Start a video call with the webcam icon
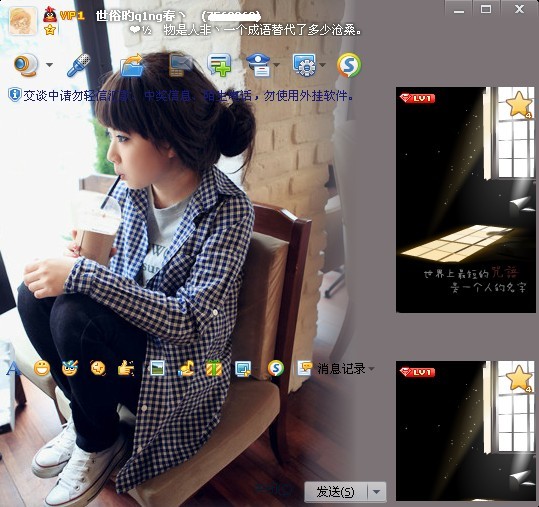Screen dimensions: 539x507 tap(25, 65)
